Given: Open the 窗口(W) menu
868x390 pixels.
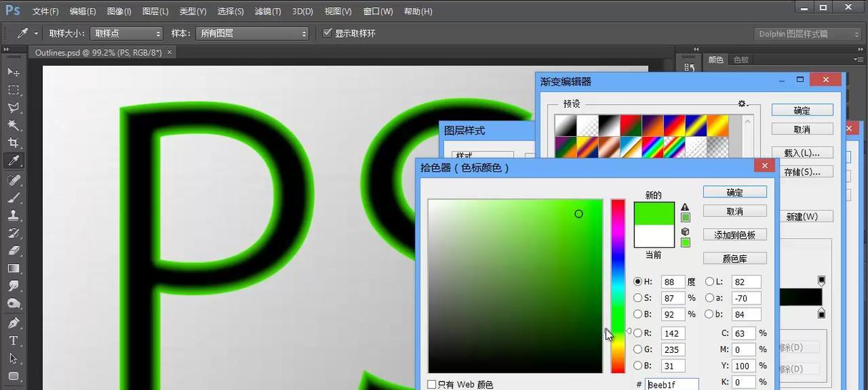Looking at the screenshot, I should click(378, 11).
